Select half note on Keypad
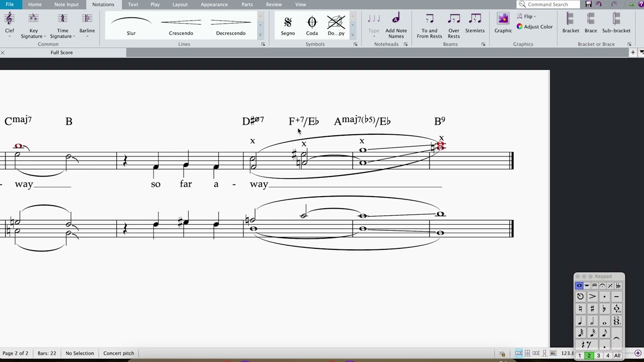Screen dimensions: 644x362 pyautogui.click(x=592, y=321)
